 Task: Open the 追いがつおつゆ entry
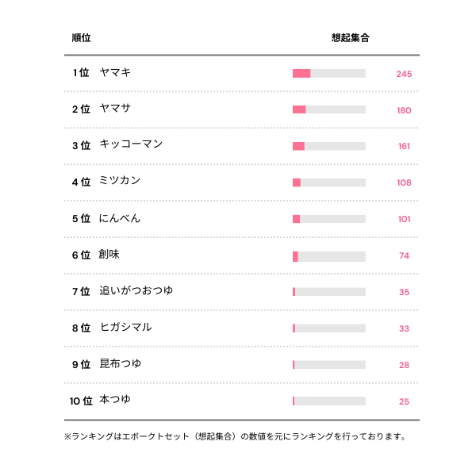(136, 291)
